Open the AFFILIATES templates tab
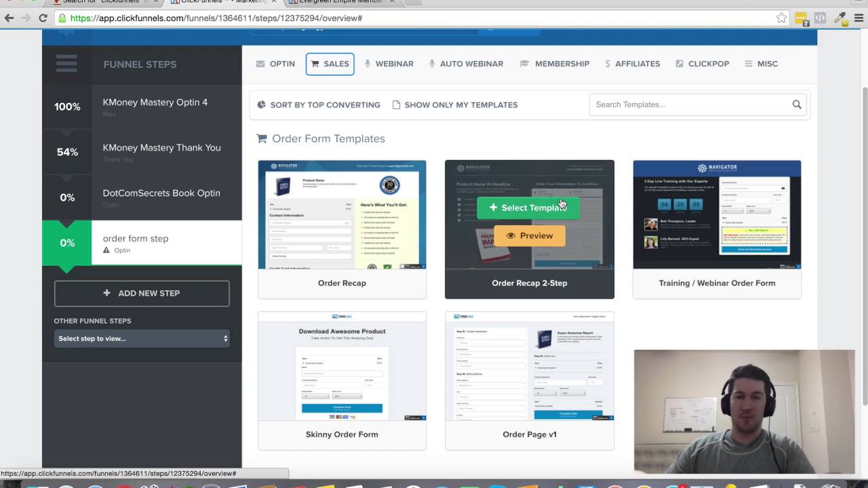This screenshot has width=868, height=488. click(x=632, y=64)
